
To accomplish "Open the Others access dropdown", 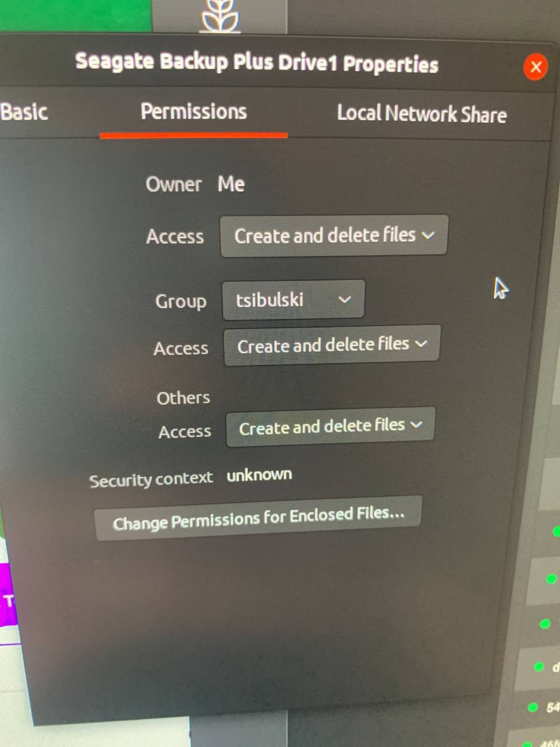I will point(330,427).
